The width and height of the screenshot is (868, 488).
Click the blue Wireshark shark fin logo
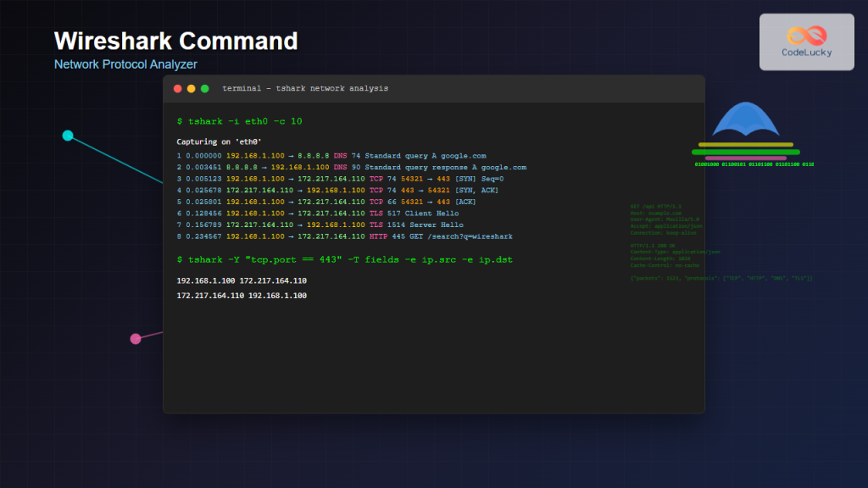[745, 121]
